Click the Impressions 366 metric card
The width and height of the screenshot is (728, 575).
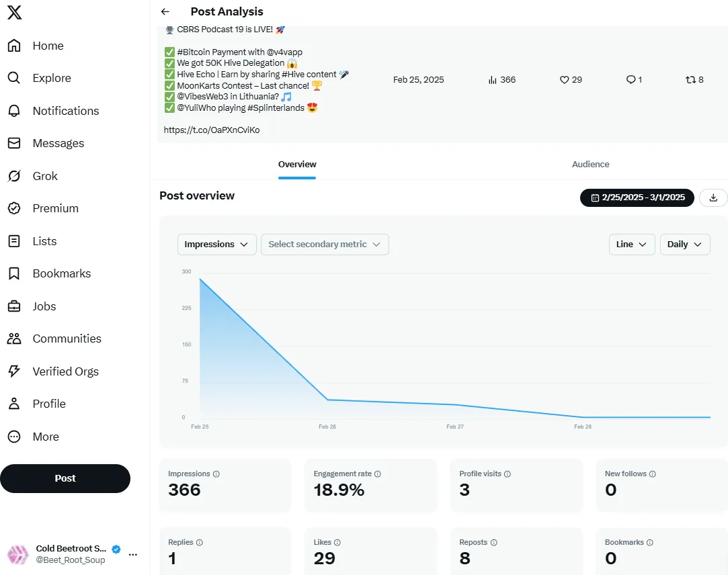tap(225, 486)
